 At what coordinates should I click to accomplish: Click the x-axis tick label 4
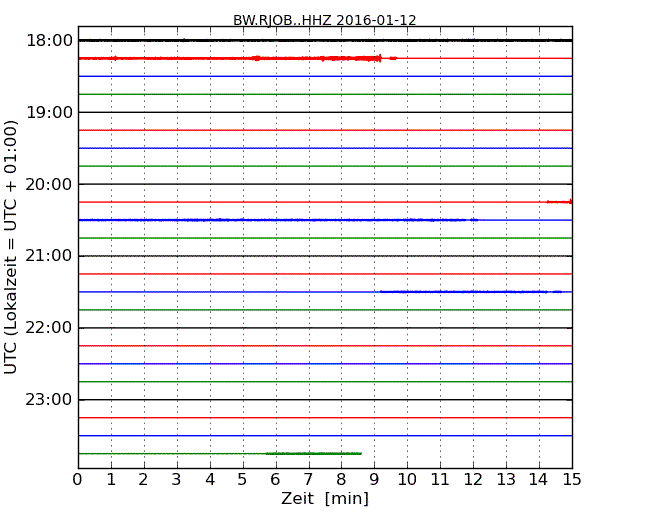(210, 479)
